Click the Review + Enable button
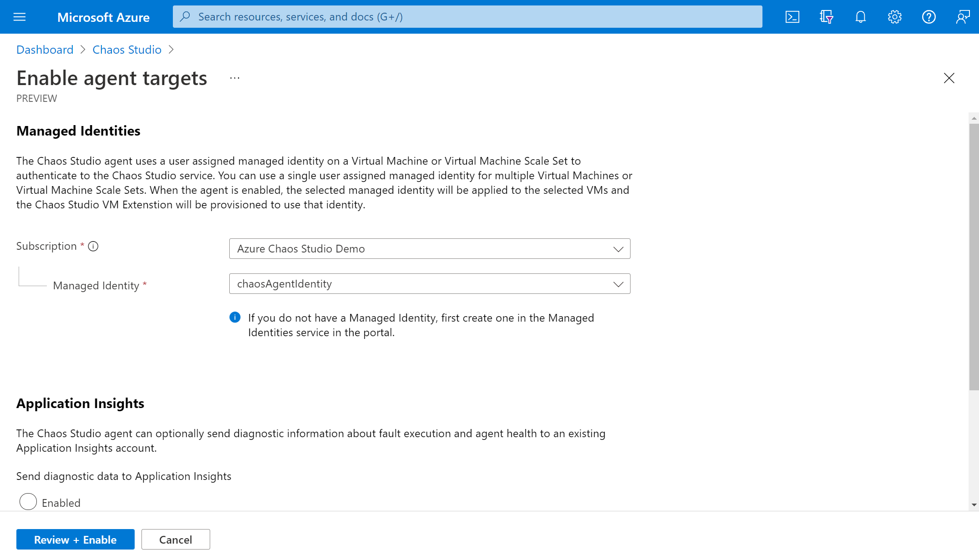 [x=76, y=539]
